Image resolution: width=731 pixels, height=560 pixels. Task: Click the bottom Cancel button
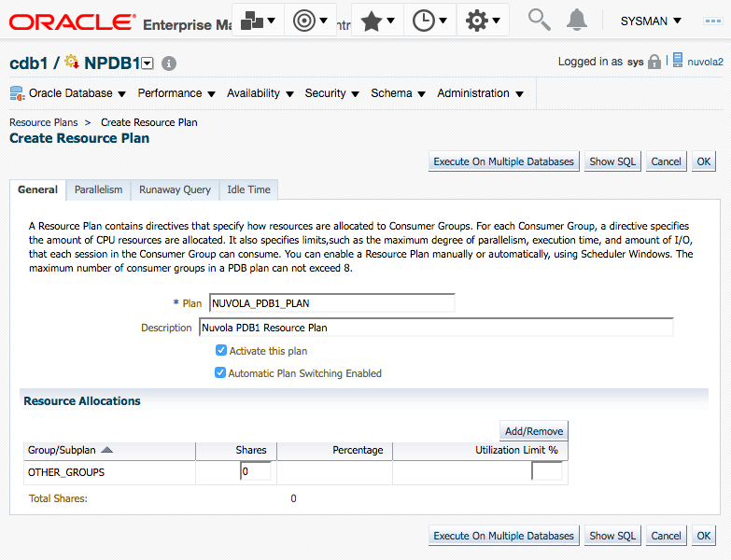666,536
